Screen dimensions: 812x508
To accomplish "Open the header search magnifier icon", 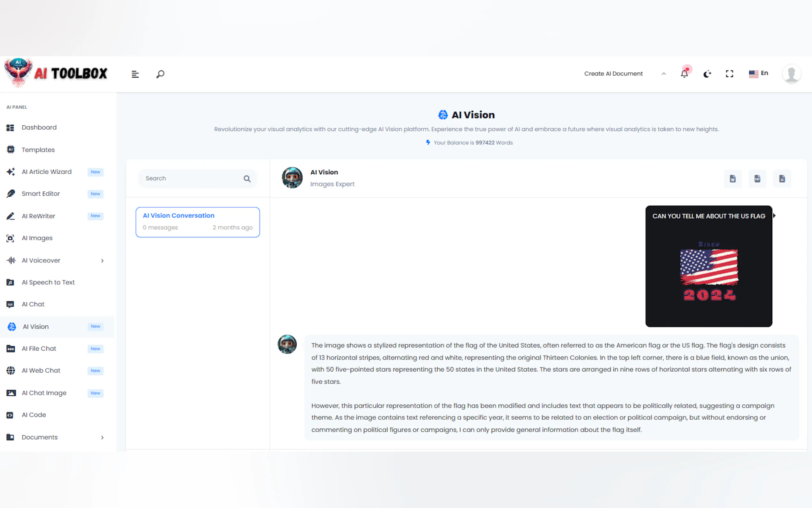I will click(160, 74).
